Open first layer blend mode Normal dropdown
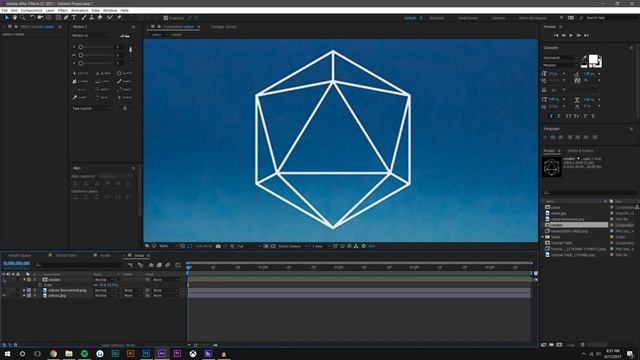 click(104, 280)
